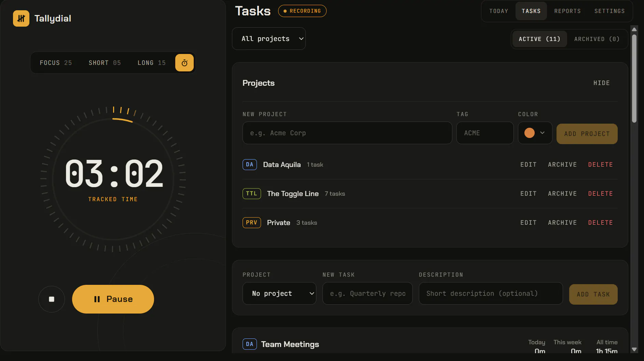Screen dimensions: 644x361
Task: Open the REPORTS tab
Action: point(567,11)
